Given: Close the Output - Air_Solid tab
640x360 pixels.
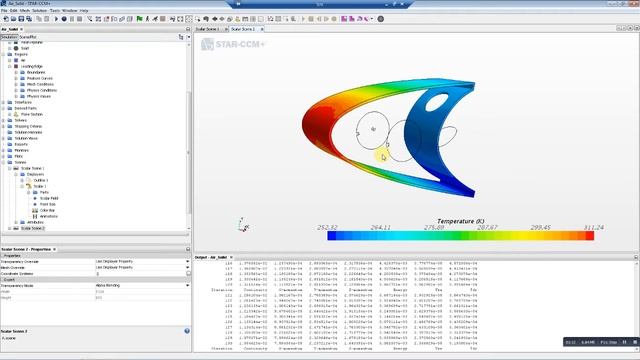Looking at the screenshot, I should click(x=231, y=257).
